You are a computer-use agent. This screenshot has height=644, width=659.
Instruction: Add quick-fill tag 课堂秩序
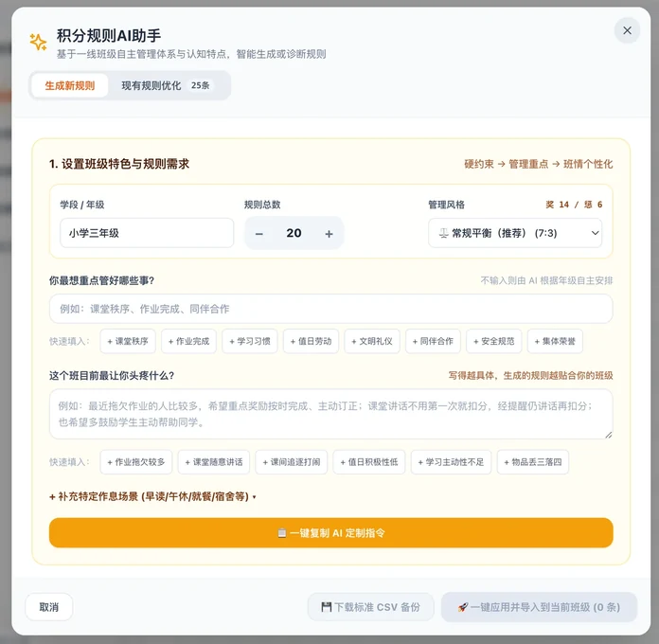[128, 341]
